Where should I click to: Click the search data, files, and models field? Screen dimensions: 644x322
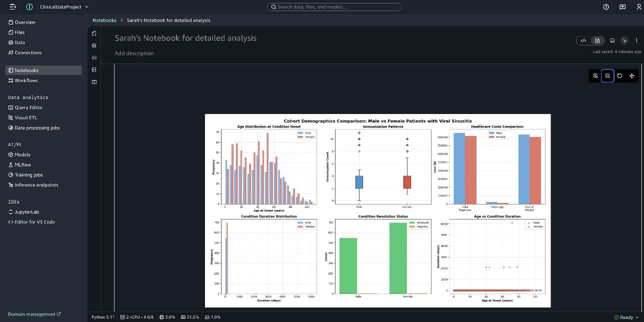[335, 7]
